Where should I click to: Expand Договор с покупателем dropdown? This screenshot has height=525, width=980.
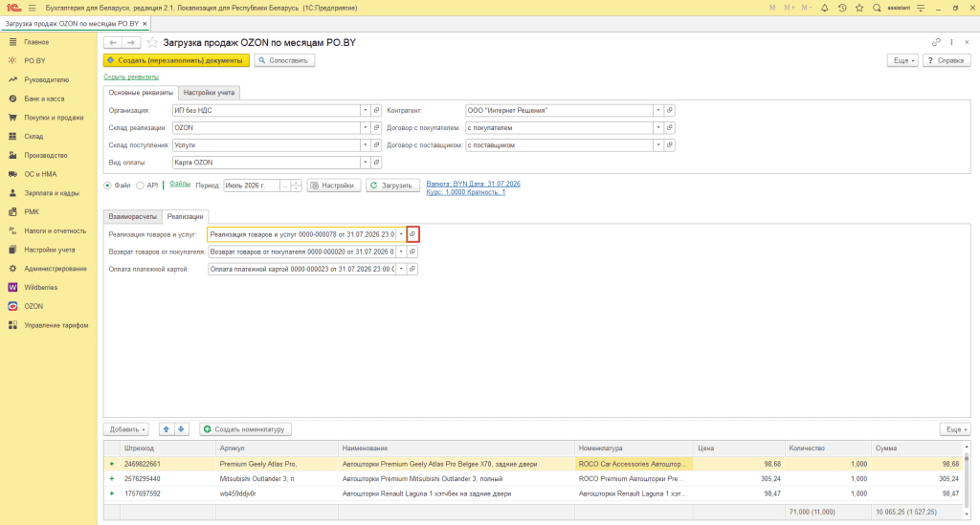pos(658,128)
